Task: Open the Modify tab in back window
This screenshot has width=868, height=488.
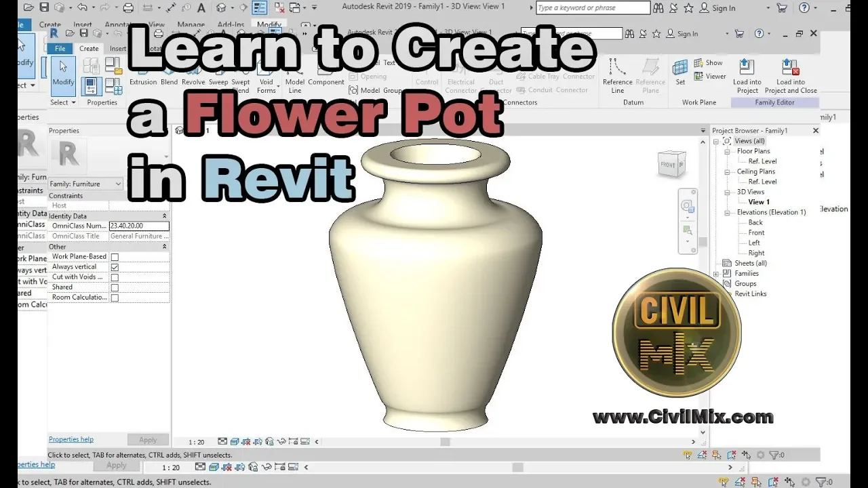Action: click(x=269, y=25)
